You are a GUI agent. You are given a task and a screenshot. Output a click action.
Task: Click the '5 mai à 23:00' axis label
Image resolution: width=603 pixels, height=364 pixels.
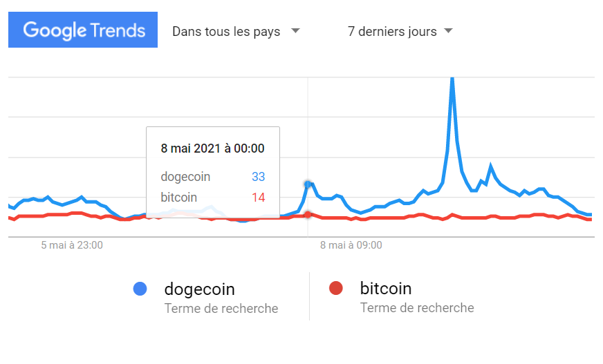click(x=72, y=245)
